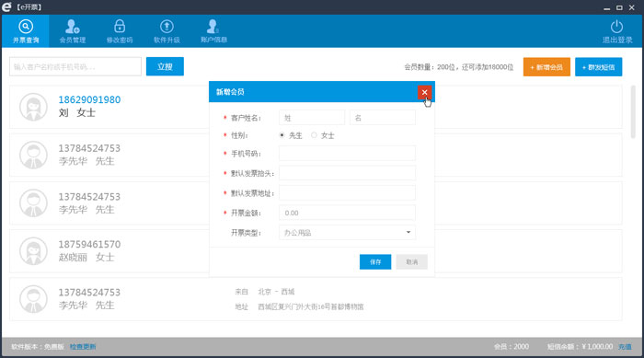Click the 姓 surname field
The width and height of the screenshot is (644, 358).
point(312,118)
